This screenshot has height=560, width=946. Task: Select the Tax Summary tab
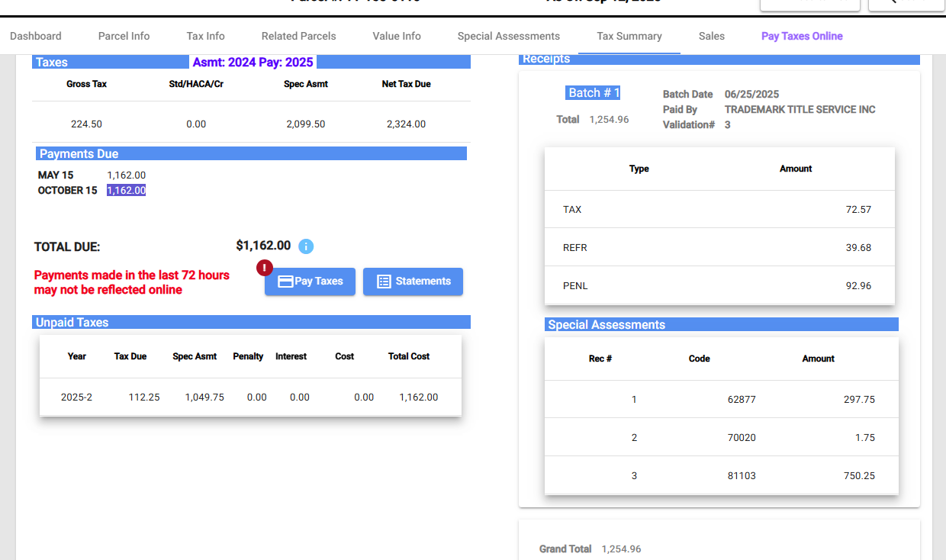[629, 36]
